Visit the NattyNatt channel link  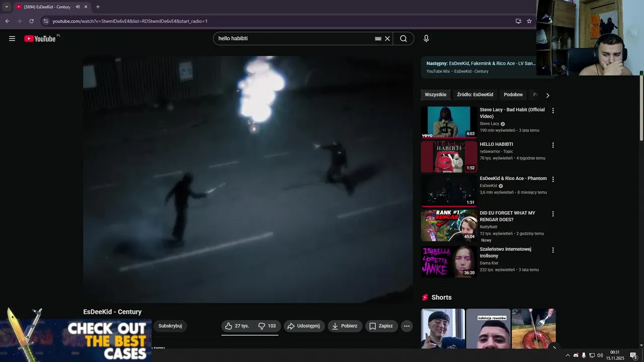point(490,227)
